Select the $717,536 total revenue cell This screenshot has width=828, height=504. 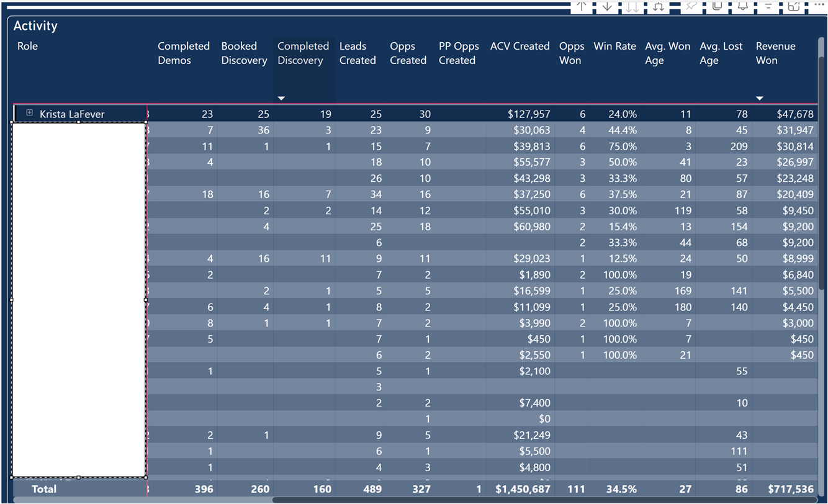click(x=791, y=489)
